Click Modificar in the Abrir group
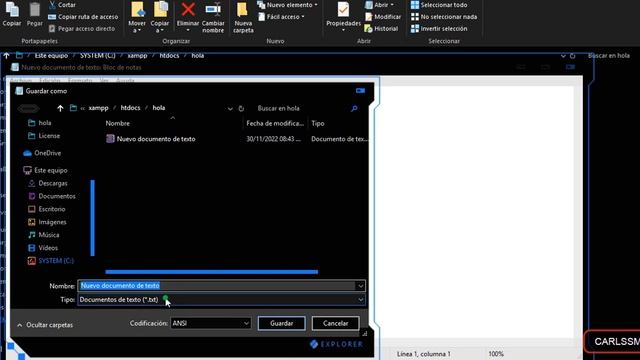The height and width of the screenshot is (360, 640). pos(383,17)
